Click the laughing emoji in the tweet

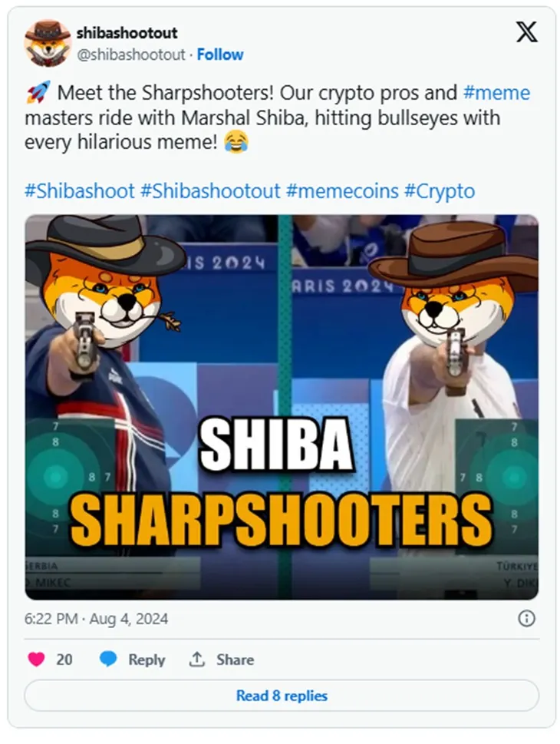pos(236,142)
